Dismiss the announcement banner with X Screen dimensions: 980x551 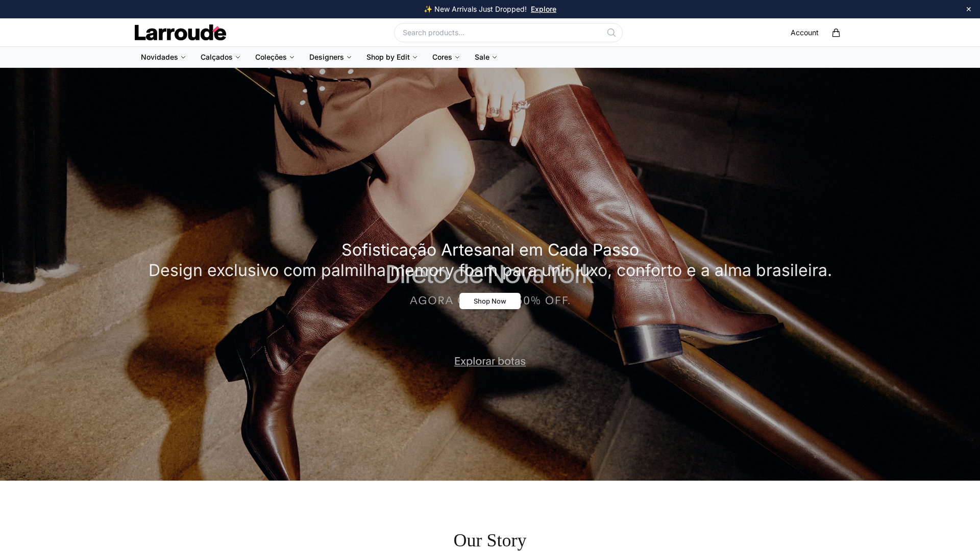pos(968,9)
